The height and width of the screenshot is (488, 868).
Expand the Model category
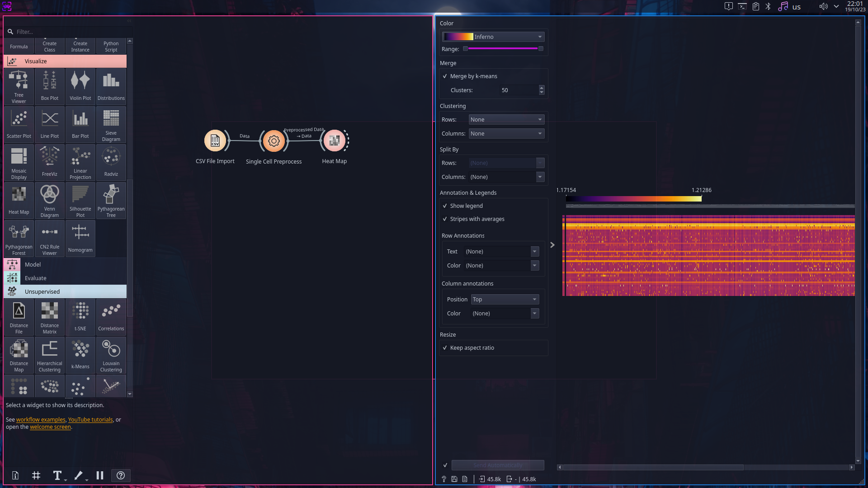coord(33,264)
